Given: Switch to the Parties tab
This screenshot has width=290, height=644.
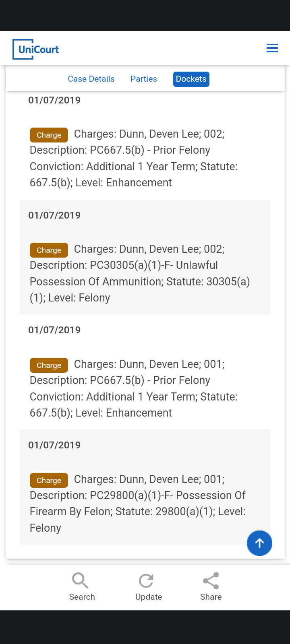Looking at the screenshot, I should [144, 79].
